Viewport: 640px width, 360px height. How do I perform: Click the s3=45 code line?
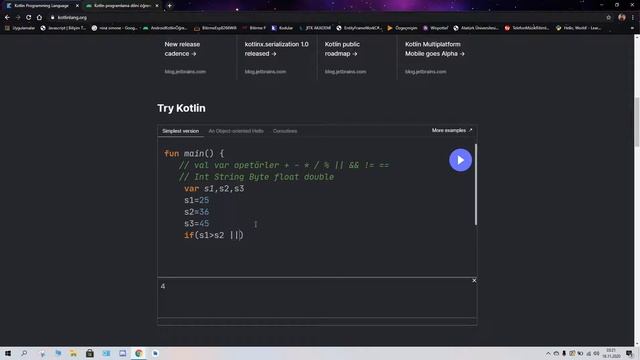[x=196, y=224]
